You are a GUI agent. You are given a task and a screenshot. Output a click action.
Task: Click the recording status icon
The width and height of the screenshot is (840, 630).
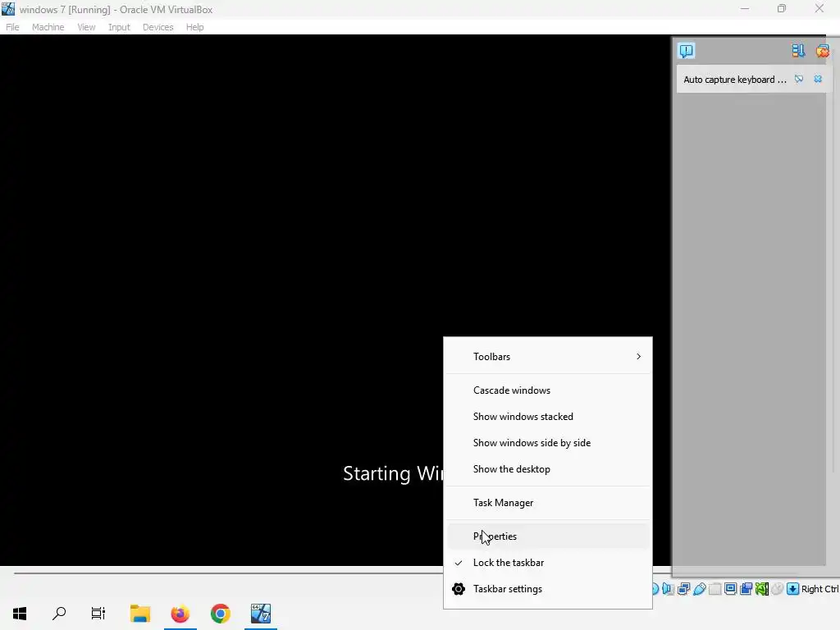(x=746, y=589)
